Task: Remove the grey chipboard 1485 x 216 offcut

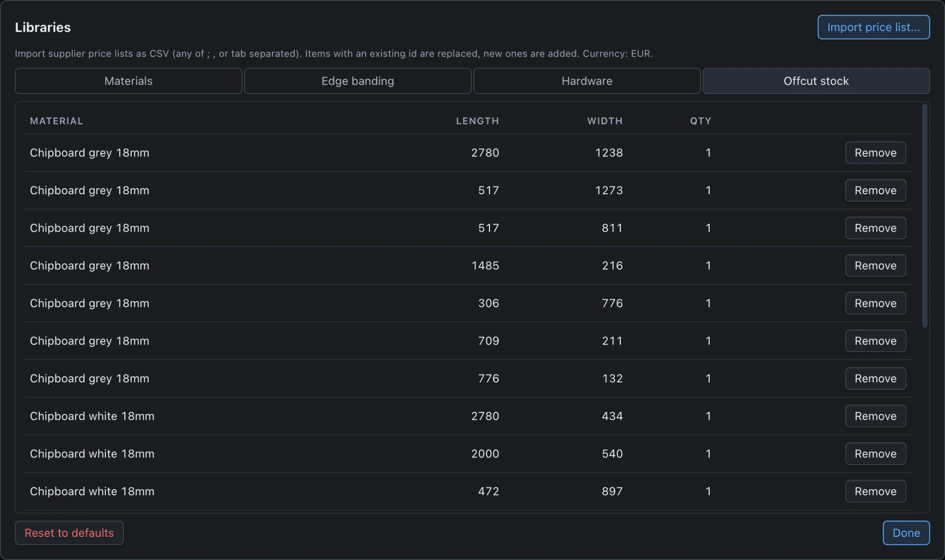Action: click(x=875, y=266)
